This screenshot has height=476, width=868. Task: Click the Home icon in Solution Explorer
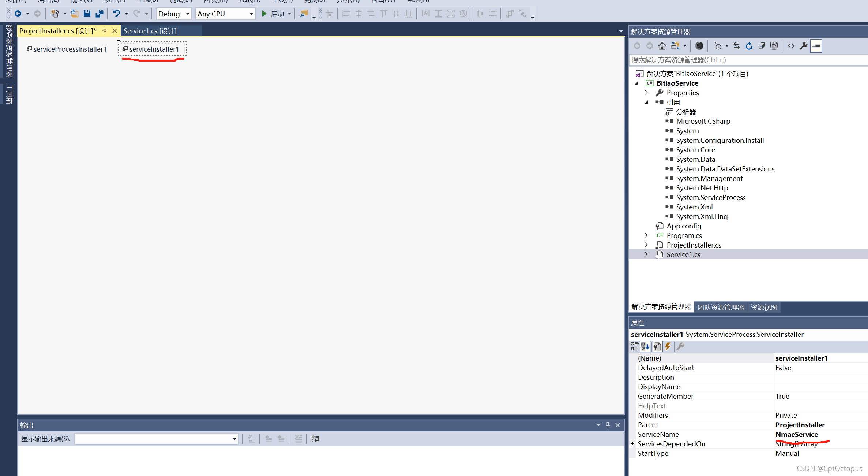coord(662,46)
